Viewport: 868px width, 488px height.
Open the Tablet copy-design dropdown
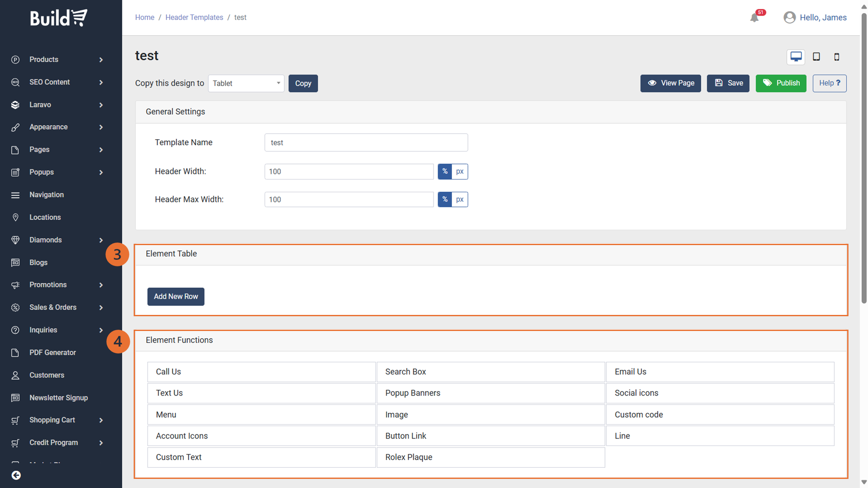(246, 83)
